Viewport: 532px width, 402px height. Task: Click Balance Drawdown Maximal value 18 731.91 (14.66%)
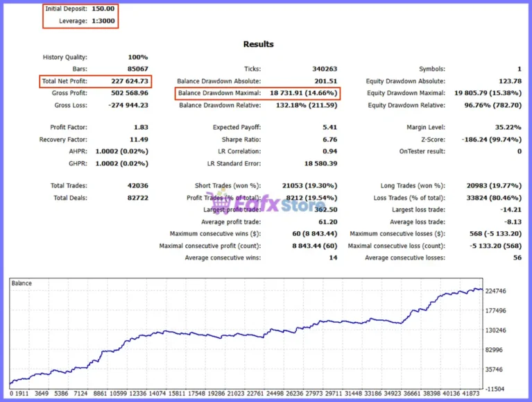[x=304, y=93]
